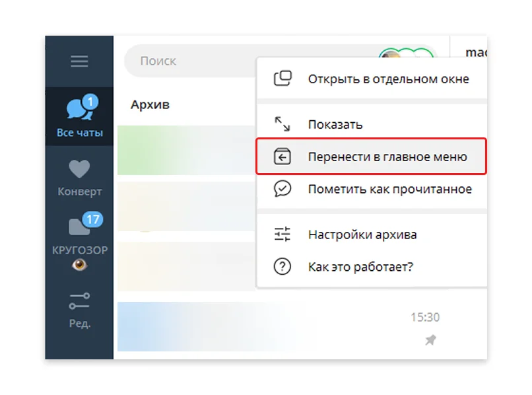Open stories avatars next to search

407,54
